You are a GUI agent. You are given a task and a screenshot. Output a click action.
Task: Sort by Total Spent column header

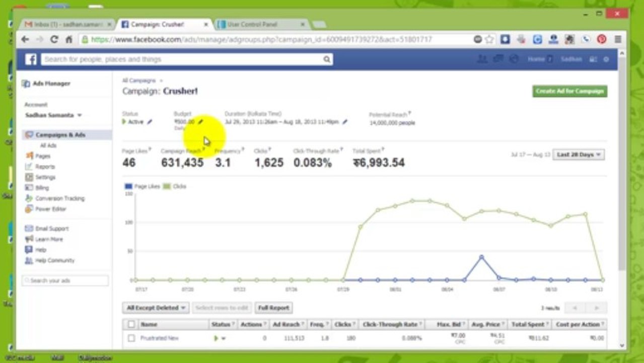(530, 325)
